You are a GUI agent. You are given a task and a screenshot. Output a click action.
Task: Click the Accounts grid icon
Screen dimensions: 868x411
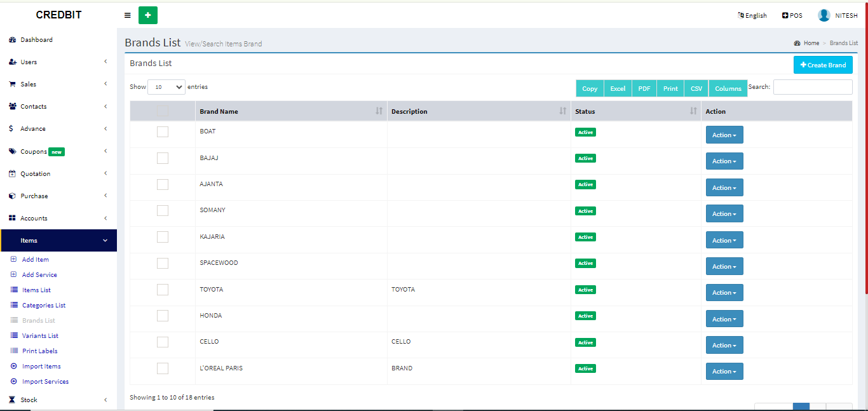12,218
